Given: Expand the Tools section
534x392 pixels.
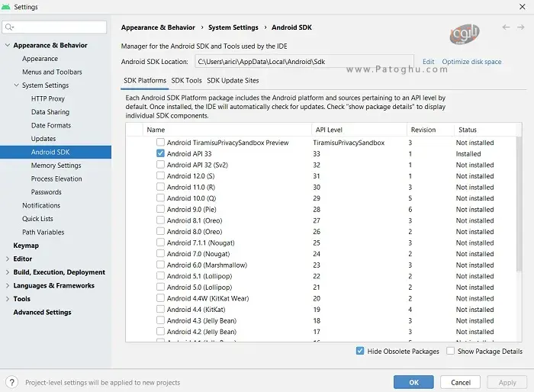Looking at the screenshot, I should (x=8, y=299).
